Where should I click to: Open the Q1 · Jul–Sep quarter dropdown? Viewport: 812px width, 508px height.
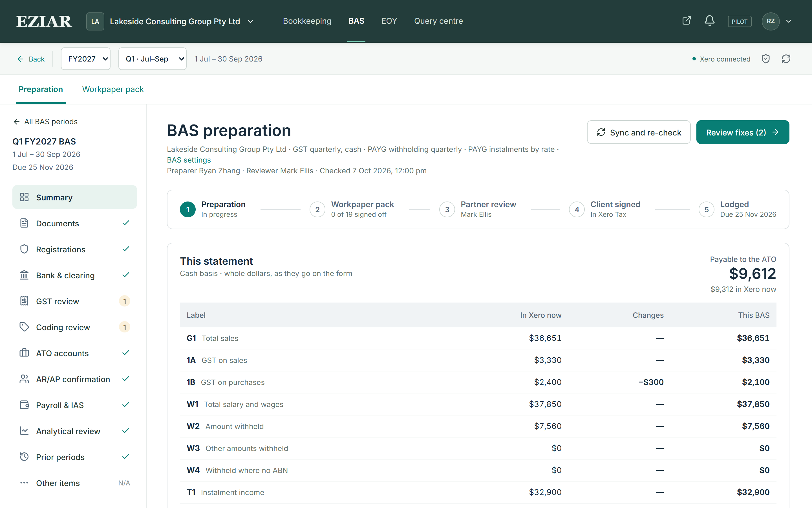pos(152,59)
